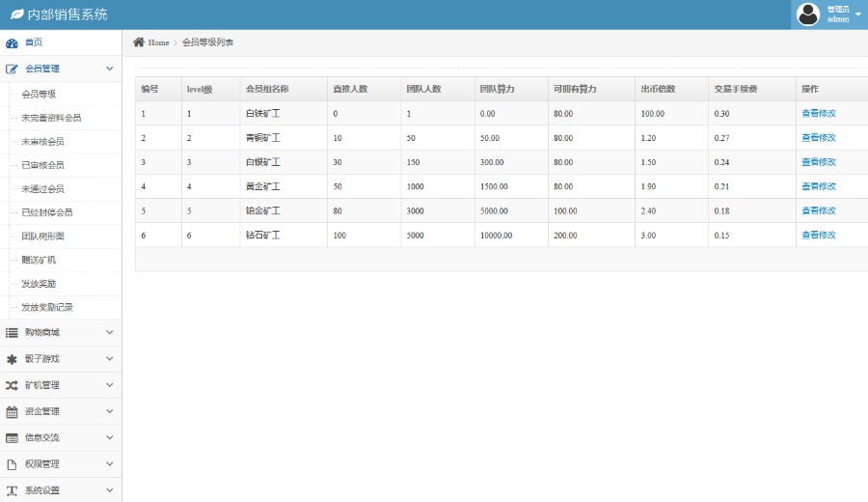Click the 首页 dashboard icon
The height and width of the screenshot is (502, 868).
tap(12, 42)
